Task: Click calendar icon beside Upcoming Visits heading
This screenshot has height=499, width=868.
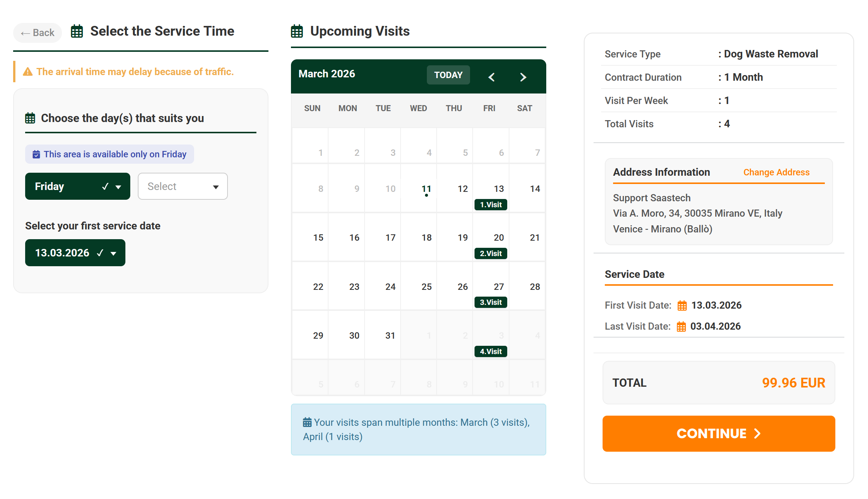Action: pyautogui.click(x=297, y=31)
